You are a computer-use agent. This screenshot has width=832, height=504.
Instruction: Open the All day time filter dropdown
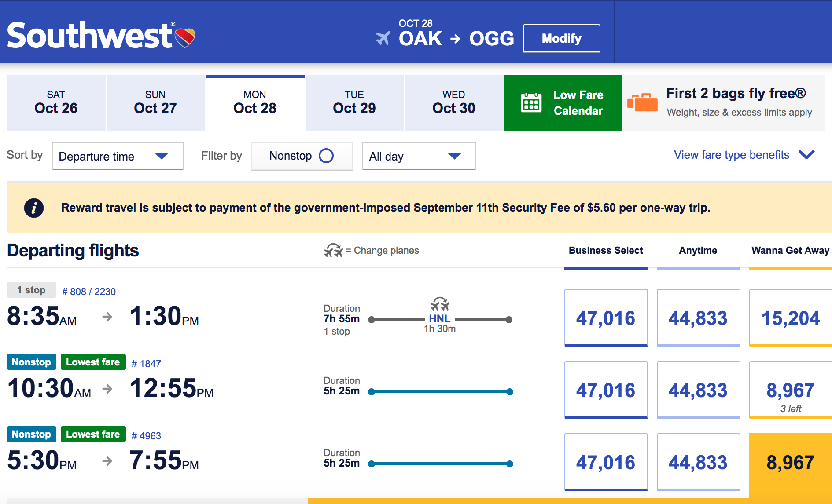(x=419, y=156)
